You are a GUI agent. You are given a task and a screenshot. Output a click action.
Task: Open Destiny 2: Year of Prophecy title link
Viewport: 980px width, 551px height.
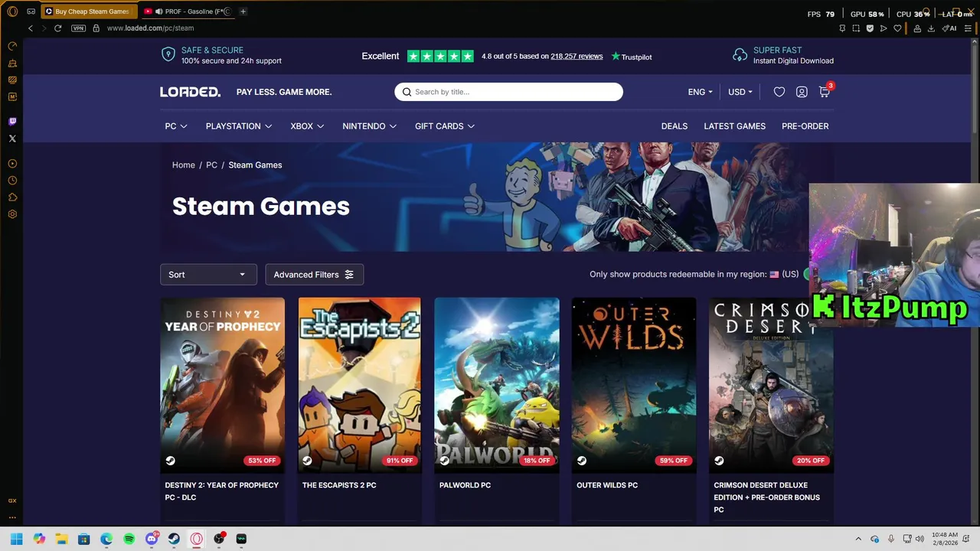(x=222, y=491)
